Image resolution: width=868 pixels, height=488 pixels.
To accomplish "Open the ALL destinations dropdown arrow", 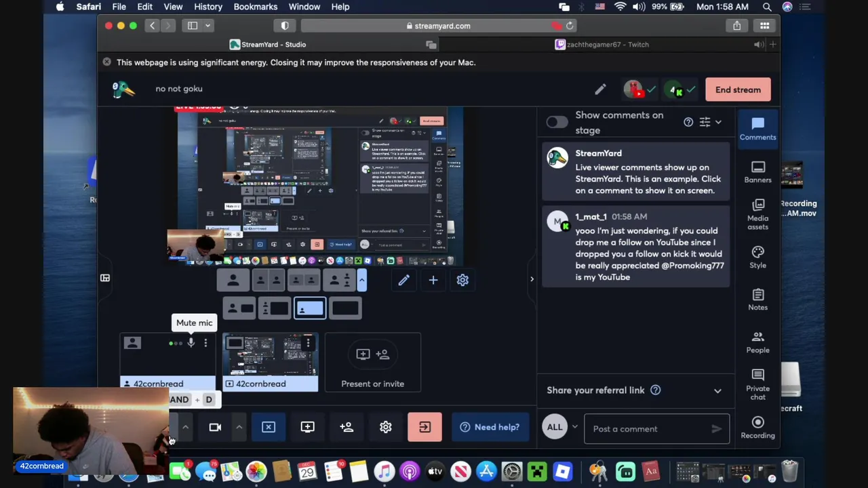I will pyautogui.click(x=574, y=427).
